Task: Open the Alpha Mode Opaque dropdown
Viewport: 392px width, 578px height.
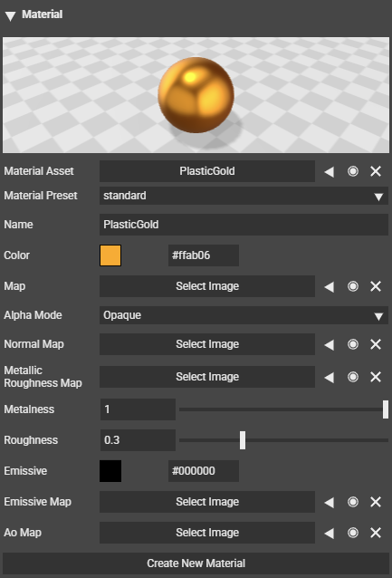Action: click(x=244, y=315)
